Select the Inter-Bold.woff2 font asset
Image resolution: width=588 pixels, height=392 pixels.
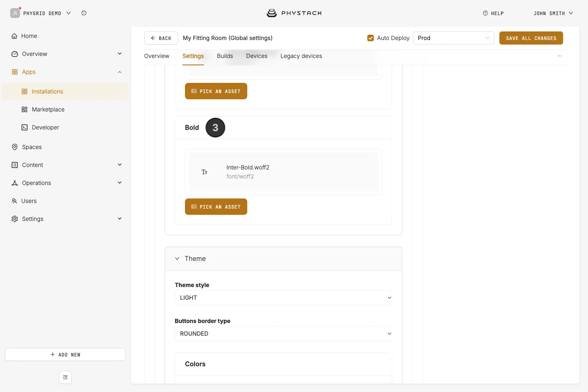pyautogui.click(x=283, y=172)
